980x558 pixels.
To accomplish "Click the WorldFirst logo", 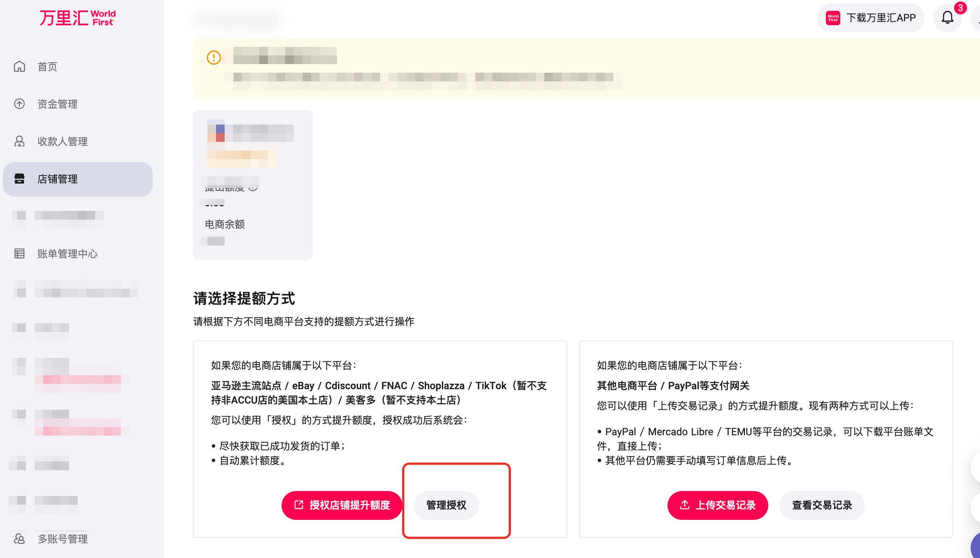I will [77, 18].
